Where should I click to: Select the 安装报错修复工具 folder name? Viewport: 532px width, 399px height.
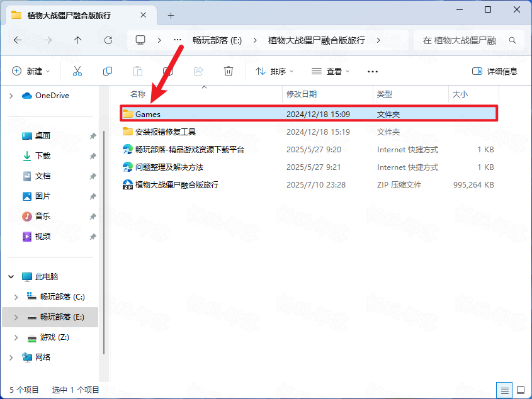(x=166, y=132)
